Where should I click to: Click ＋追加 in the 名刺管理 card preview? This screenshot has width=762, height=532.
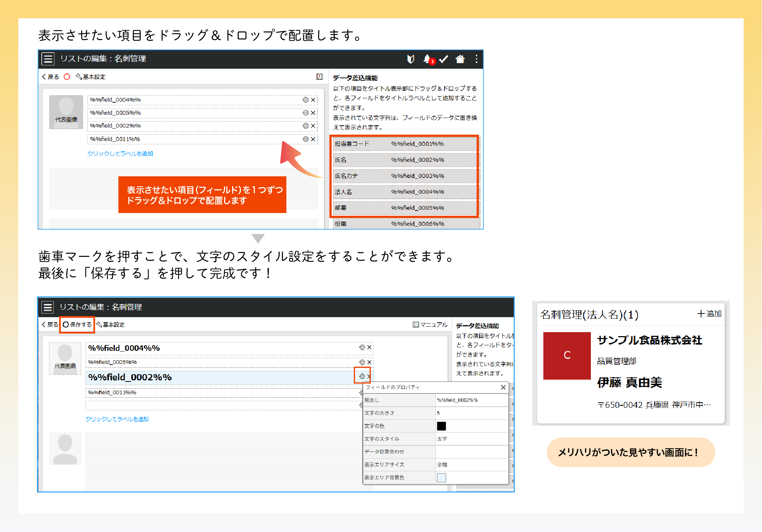tap(709, 314)
